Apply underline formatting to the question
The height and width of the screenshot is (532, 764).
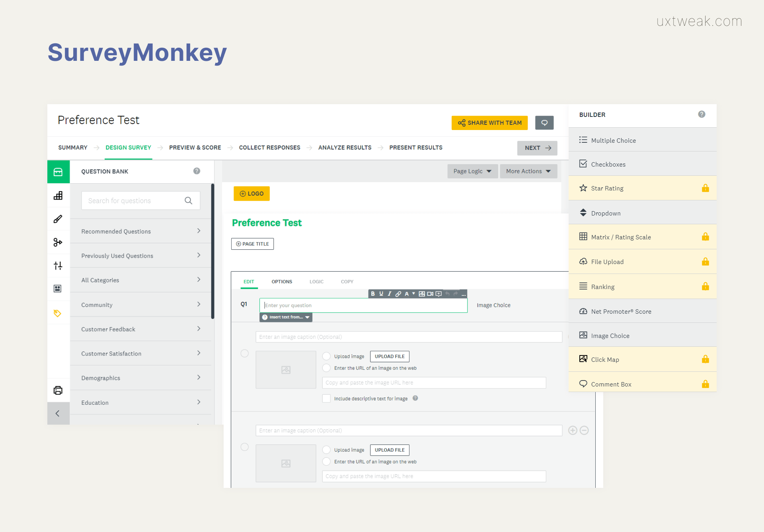pyautogui.click(x=381, y=294)
